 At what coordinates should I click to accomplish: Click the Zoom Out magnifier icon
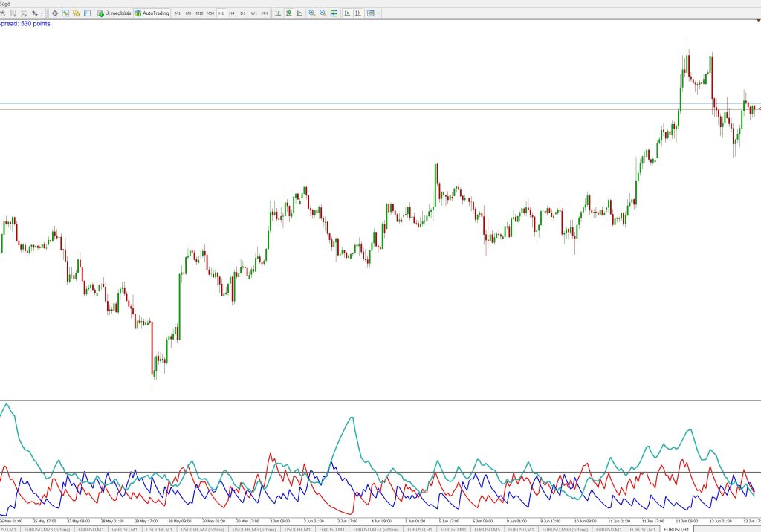pos(323,13)
